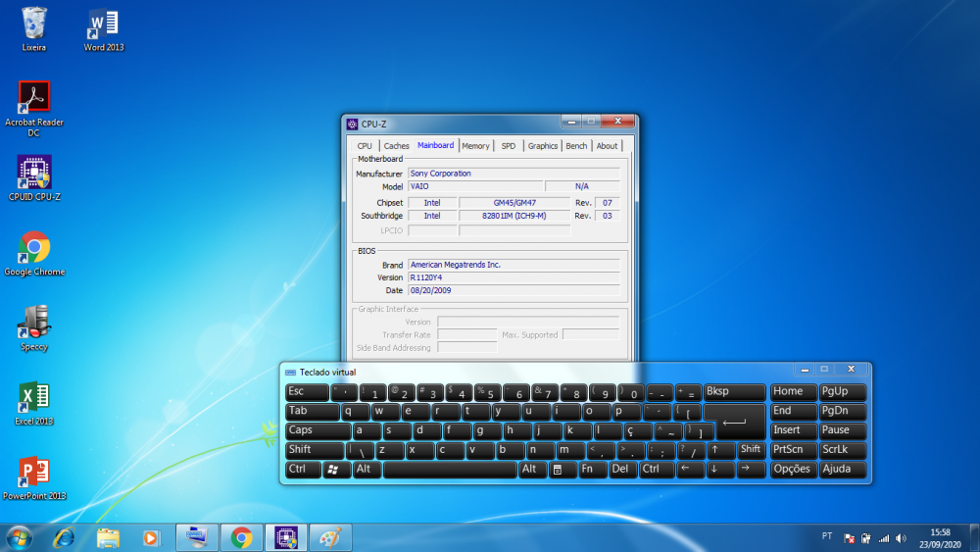Click the up arrow key on keyboard
The height and width of the screenshot is (552, 980).
(x=720, y=450)
